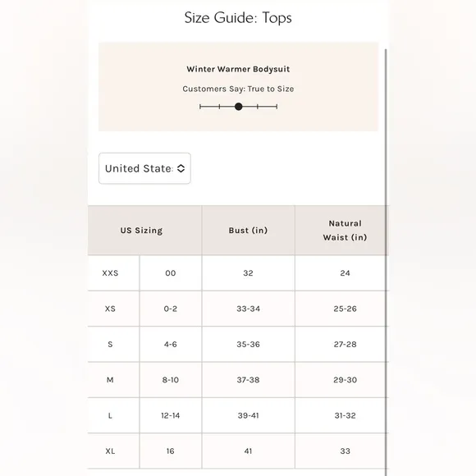
Task: Click the up-down chevron icon in country selector
Action: (181, 168)
